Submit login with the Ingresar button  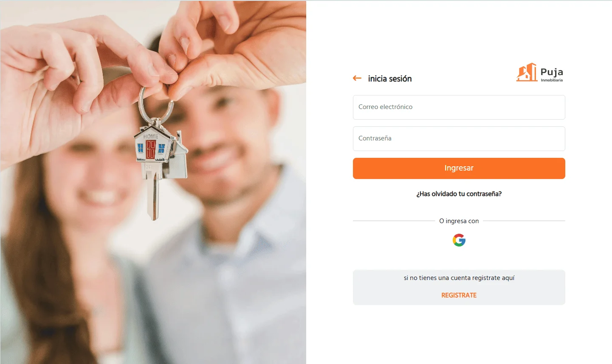(x=459, y=168)
